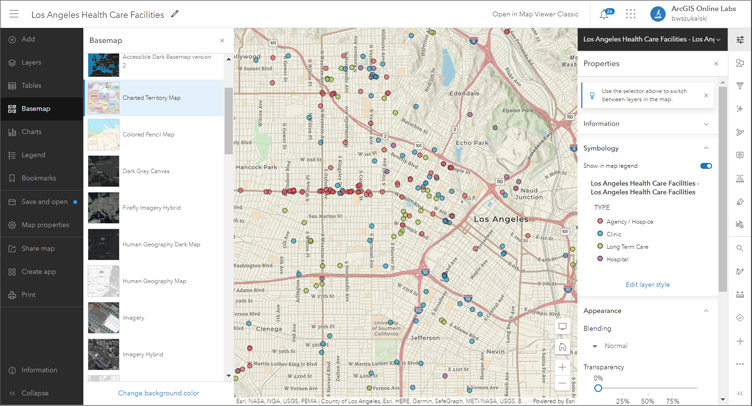Adjust the Transparency slider handle

pyautogui.click(x=598, y=388)
